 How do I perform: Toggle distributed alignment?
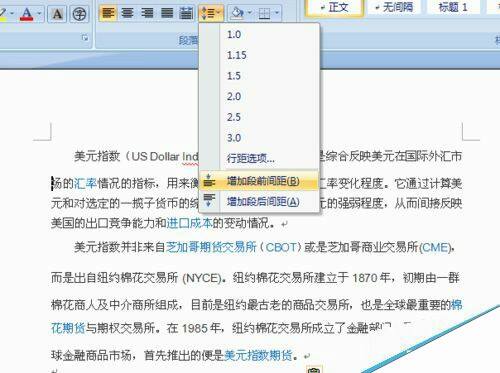click(186, 13)
